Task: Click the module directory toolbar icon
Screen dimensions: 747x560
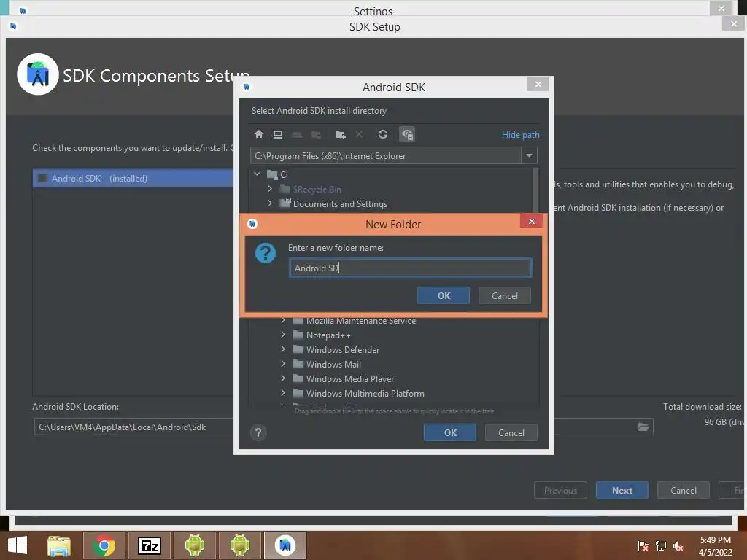Action: (x=316, y=134)
